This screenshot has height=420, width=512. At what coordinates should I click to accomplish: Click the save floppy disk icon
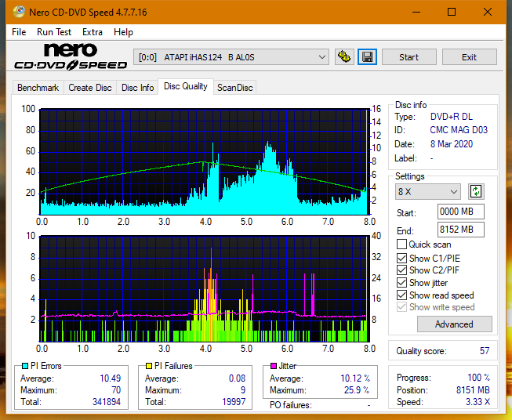[368, 57]
